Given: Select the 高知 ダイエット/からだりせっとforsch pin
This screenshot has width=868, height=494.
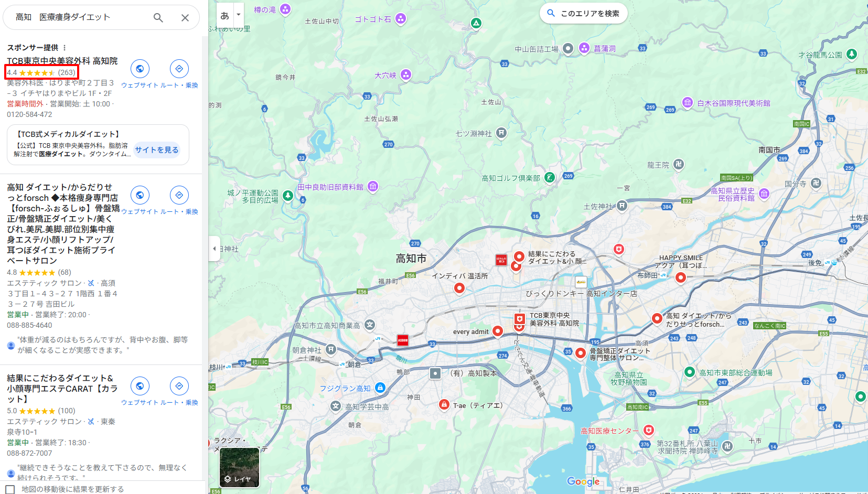Looking at the screenshot, I should pyautogui.click(x=657, y=318).
